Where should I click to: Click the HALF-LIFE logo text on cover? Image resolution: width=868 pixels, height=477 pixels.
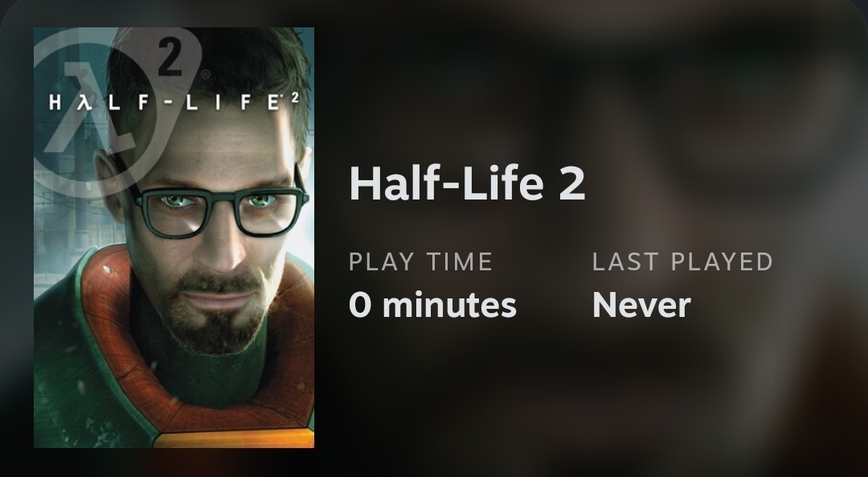[x=161, y=103]
